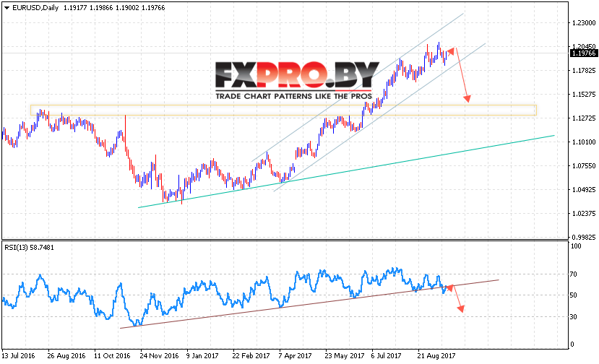The image size is (599, 364).
Task: Click the 11 Oct 2016 date label
Action: coord(112,355)
